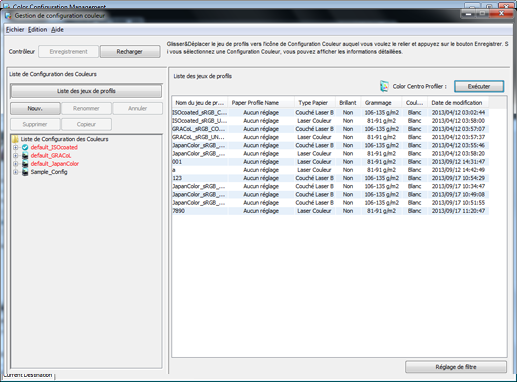Select root Liste de Configuration des Couleurs node
517x382 pixels.
tap(64, 139)
